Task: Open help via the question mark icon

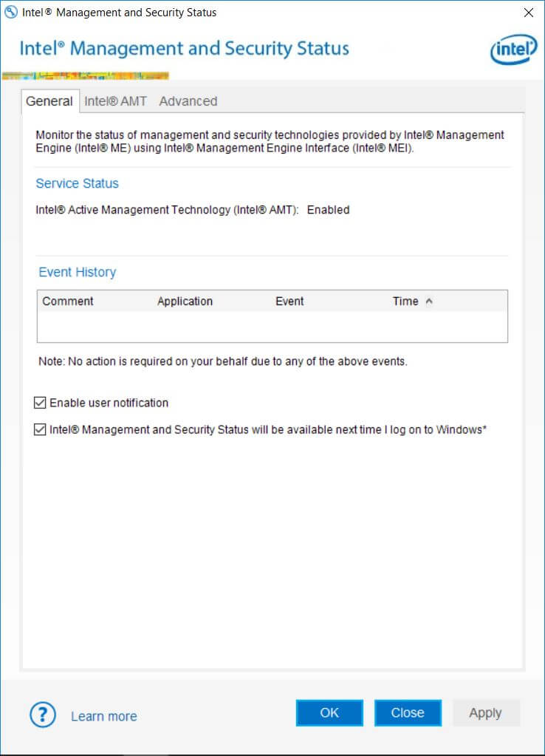Action: tap(42, 715)
